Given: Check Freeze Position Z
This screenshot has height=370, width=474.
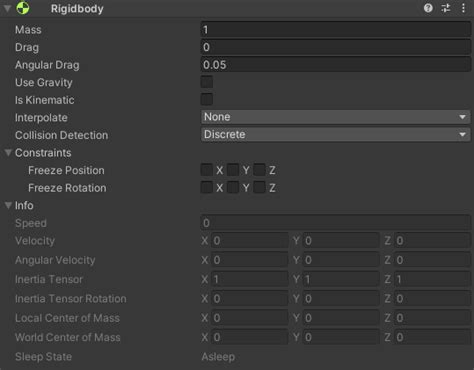Looking at the screenshot, I should click(259, 170).
